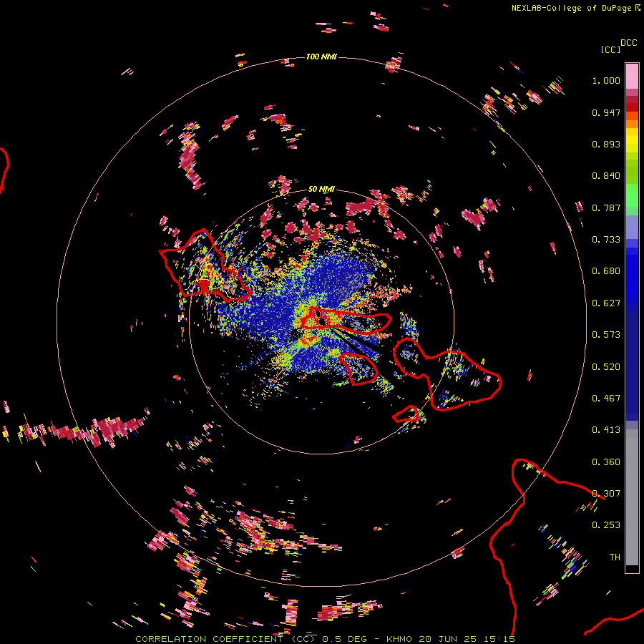Viewport: 644px width, 644px height.
Task: Select the 0.307 scale value
Action: (x=606, y=493)
